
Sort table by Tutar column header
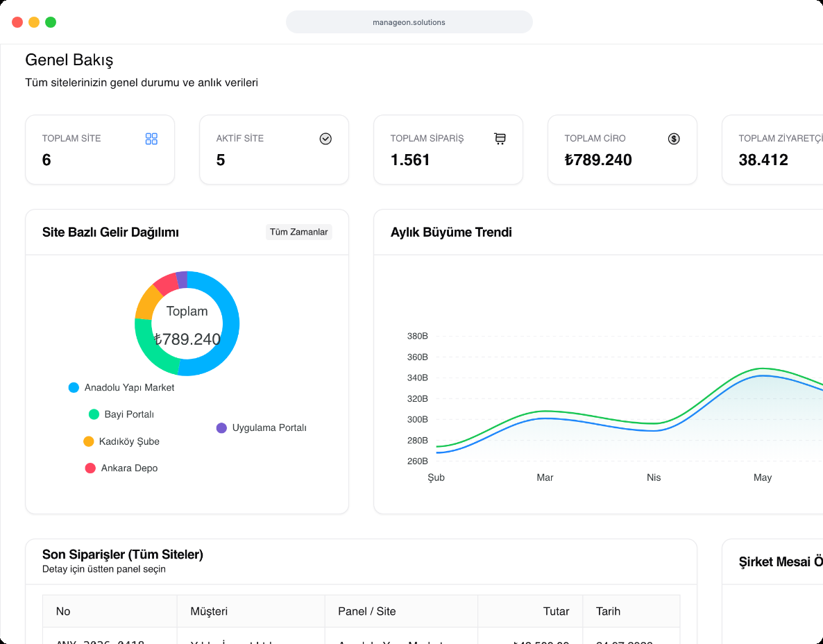(556, 611)
